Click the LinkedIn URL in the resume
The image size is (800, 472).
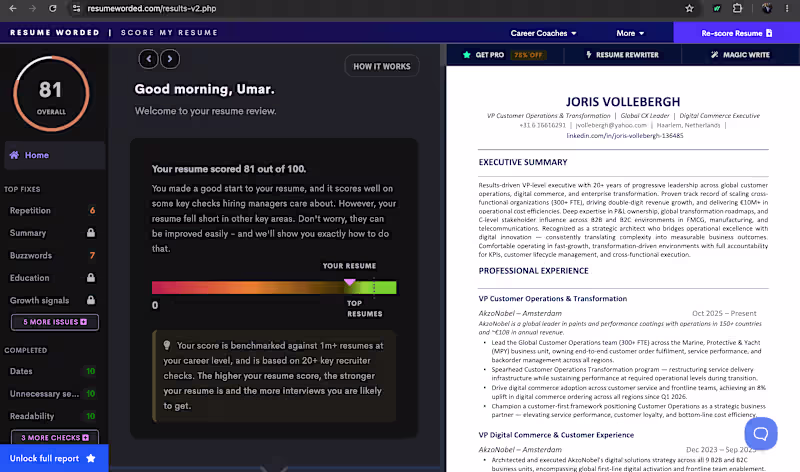click(x=624, y=136)
